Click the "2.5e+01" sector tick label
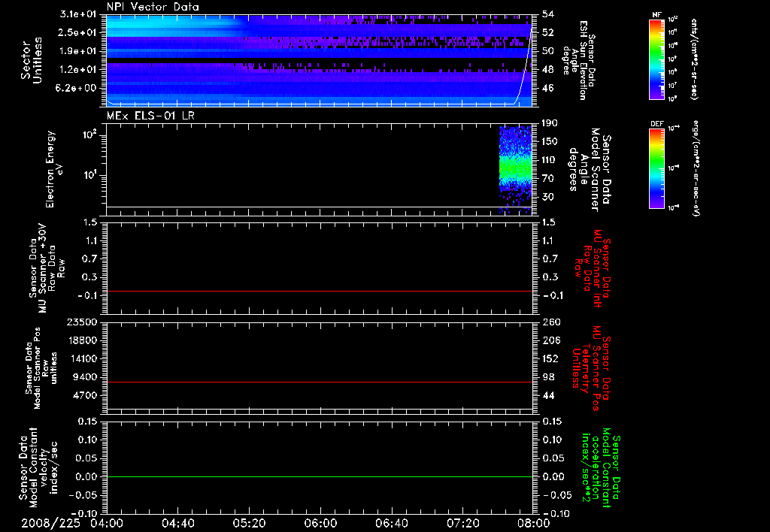The width and height of the screenshot is (770, 532). tap(77, 32)
